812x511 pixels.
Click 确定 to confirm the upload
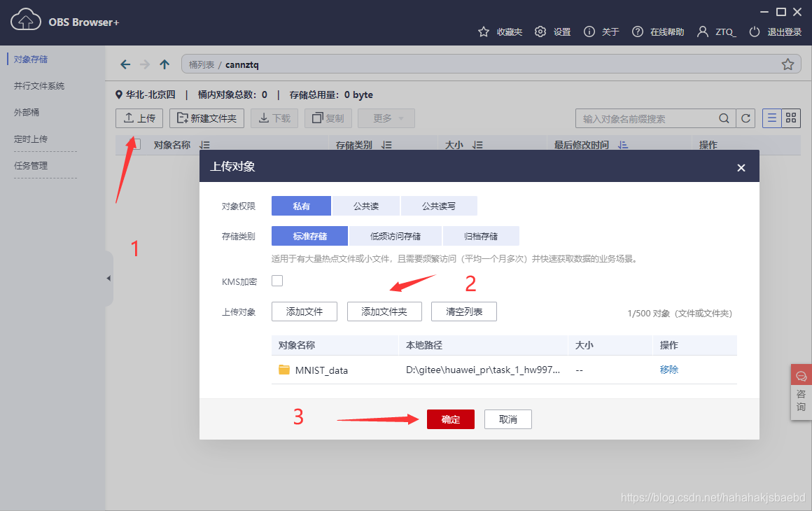click(450, 419)
